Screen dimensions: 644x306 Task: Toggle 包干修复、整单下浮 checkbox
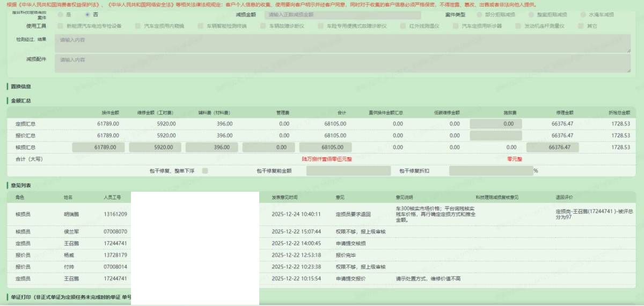205,171
